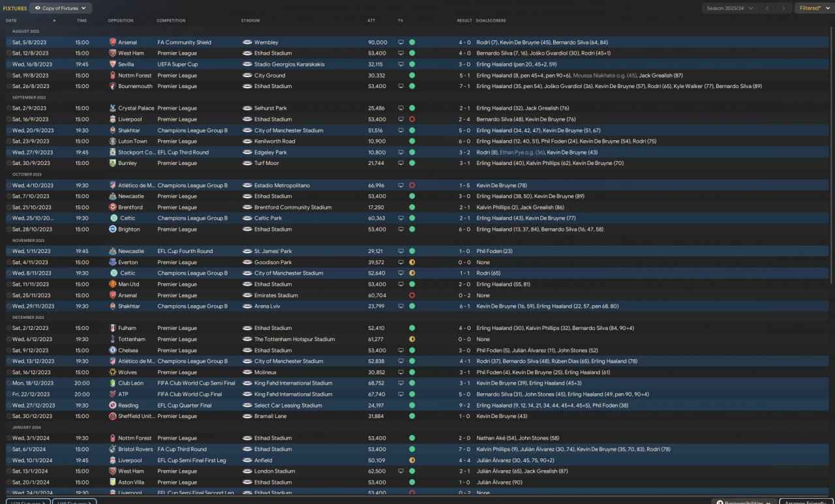Go to the next season with the right arrow
The height and width of the screenshot is (504, 835).
tap(783, 8)
